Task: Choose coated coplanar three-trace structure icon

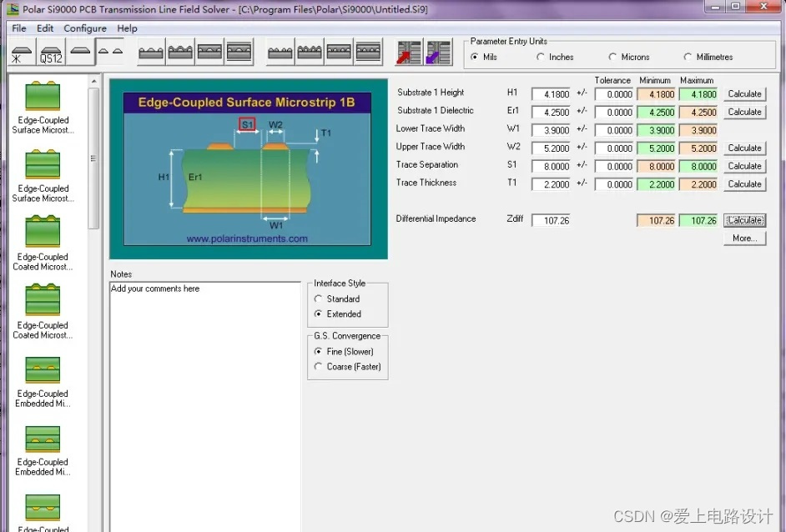Action: click(180, 52)
